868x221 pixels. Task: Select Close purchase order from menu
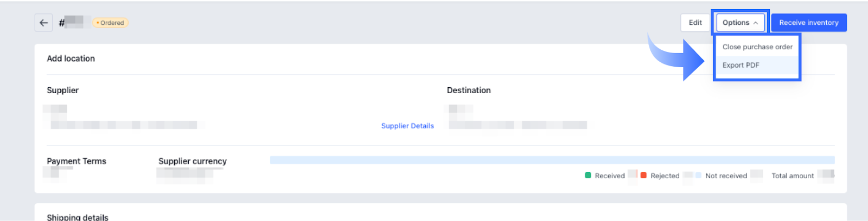[757, 47]
